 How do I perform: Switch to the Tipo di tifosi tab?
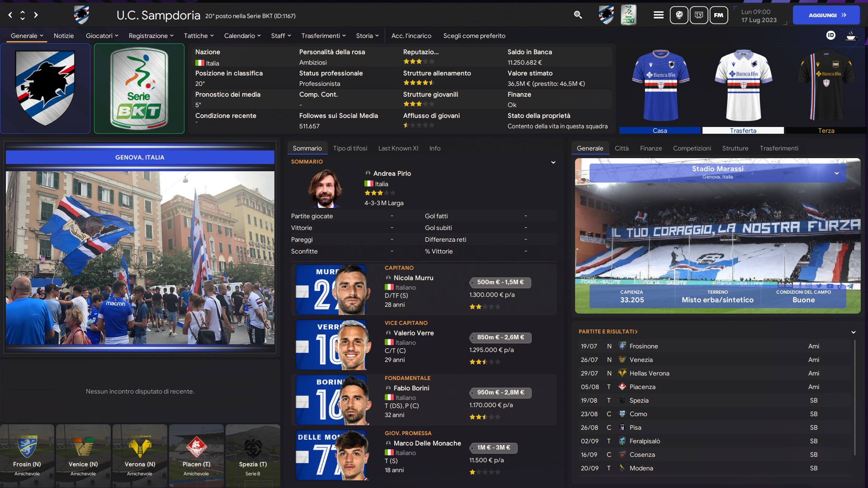pyautogui.click(x=350, y=148)
